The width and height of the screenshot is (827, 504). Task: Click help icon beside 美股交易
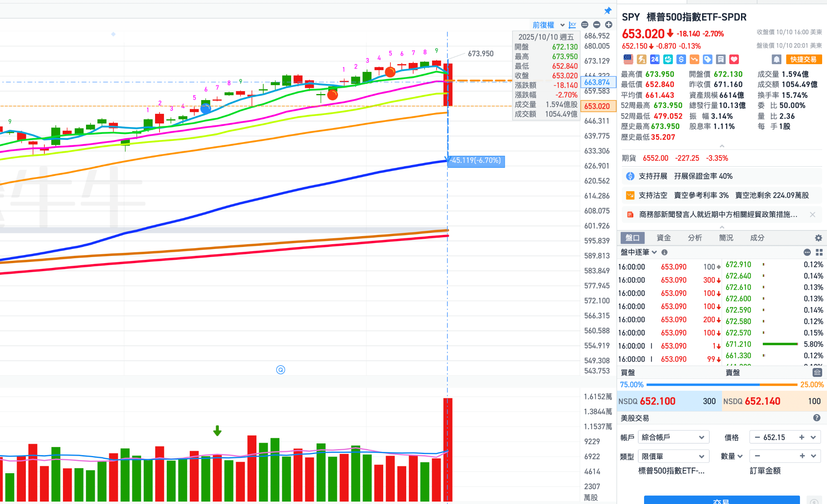point(817,418)
